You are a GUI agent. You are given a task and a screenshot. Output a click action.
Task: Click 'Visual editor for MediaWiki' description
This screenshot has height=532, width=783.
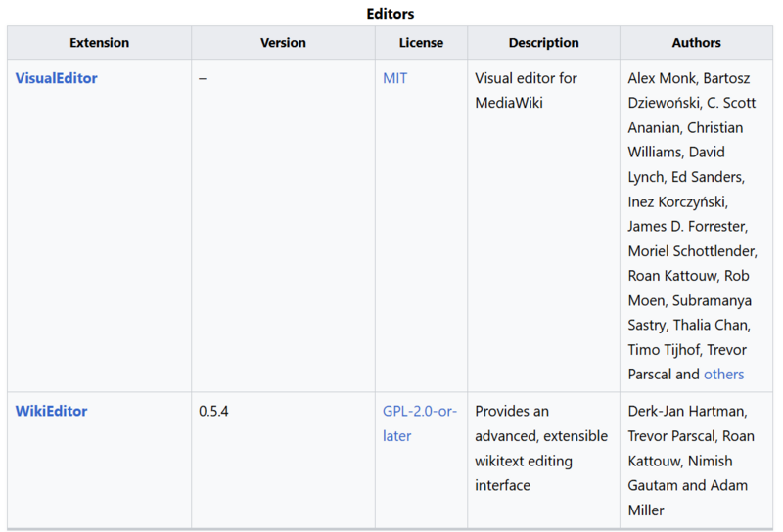click(526, 90)
